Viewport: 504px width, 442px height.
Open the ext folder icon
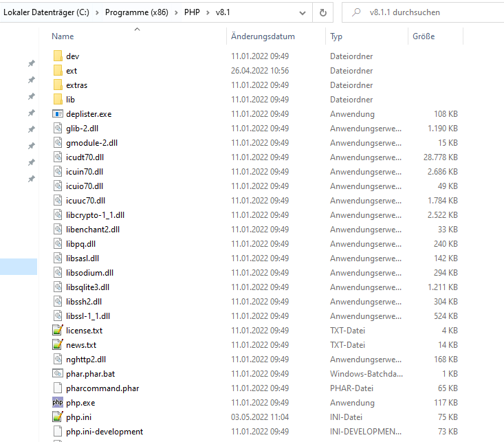tap(58, 70)
